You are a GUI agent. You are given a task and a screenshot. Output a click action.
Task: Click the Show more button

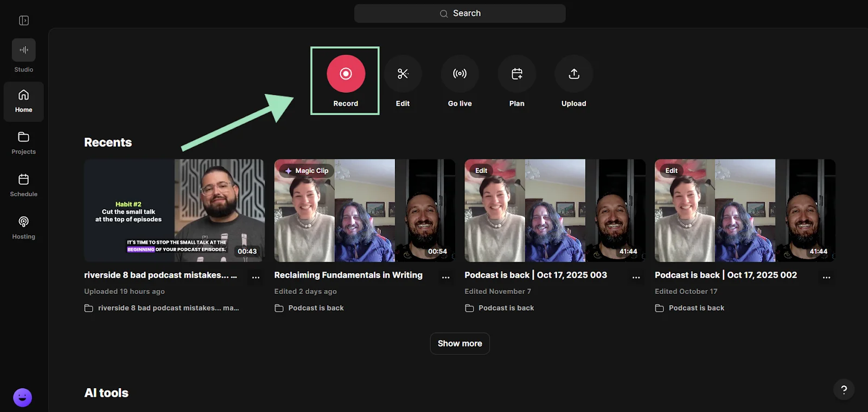[x=460, y=344]
